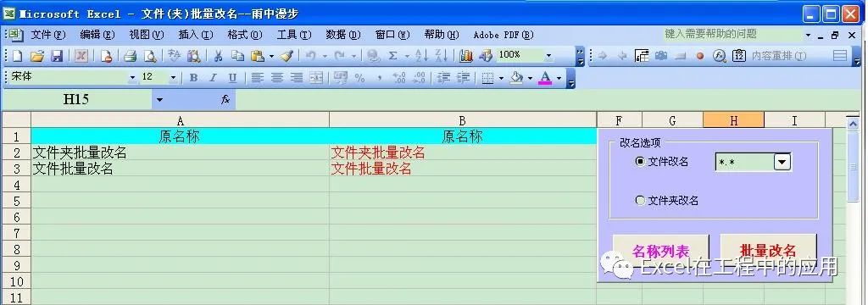
Task: Click the AutoSum sigma icon
Action: click(x=393, y=56)
